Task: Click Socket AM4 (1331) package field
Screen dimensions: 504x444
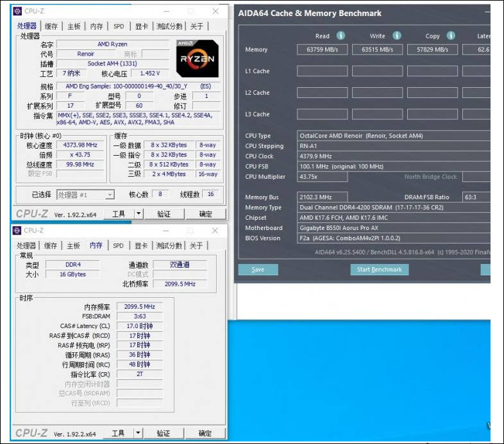Action: click(113, 63)
